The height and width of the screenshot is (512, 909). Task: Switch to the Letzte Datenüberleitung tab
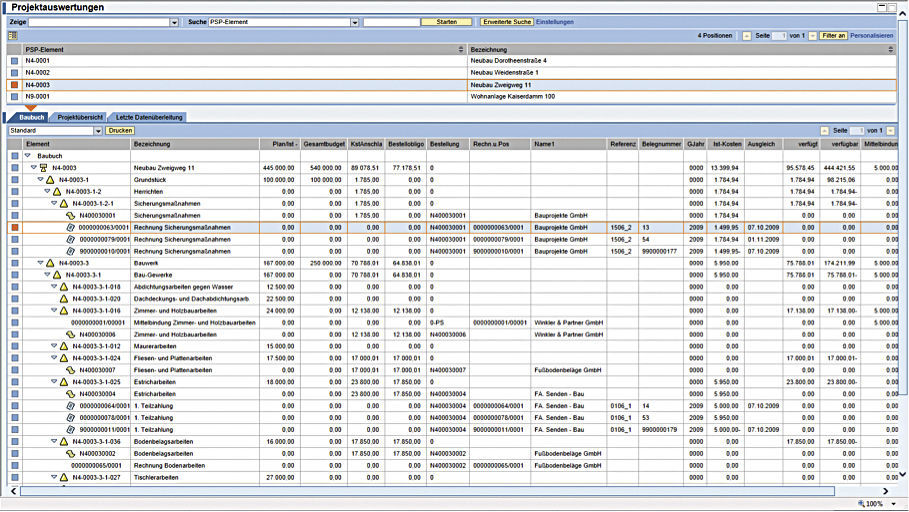pos(147,117)
